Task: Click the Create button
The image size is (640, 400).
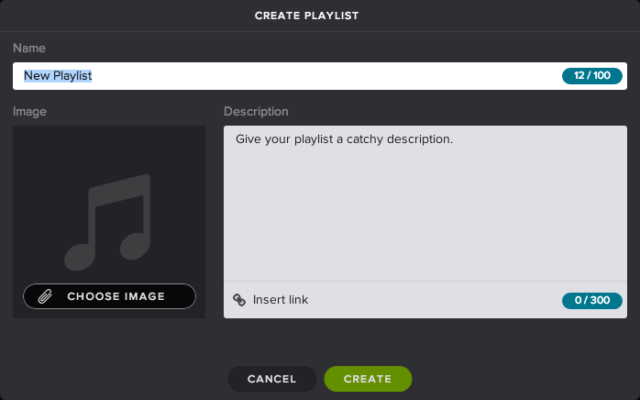Action: (368, 379)
